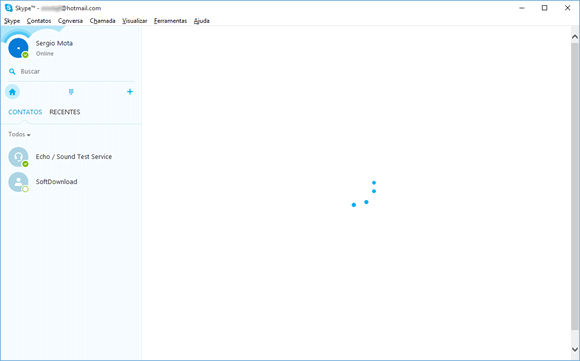Open the dial pad icon
The image size is (580, 361).
[71, 92]
